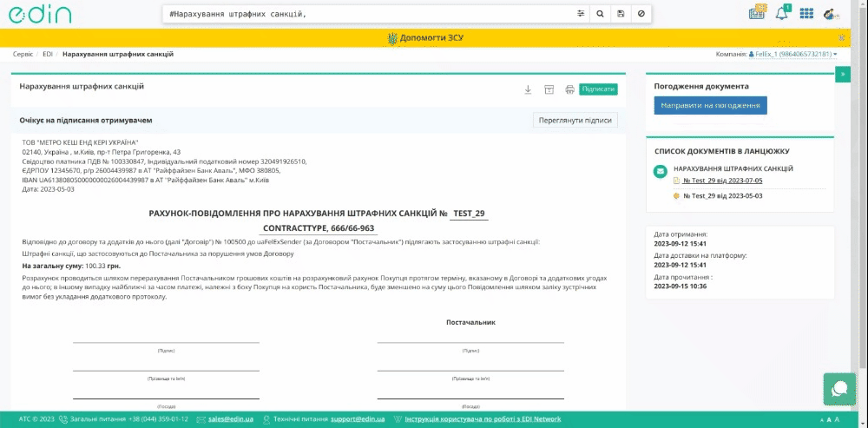Open the news icon in header
The image size is (868, 428).
(757, 12)
